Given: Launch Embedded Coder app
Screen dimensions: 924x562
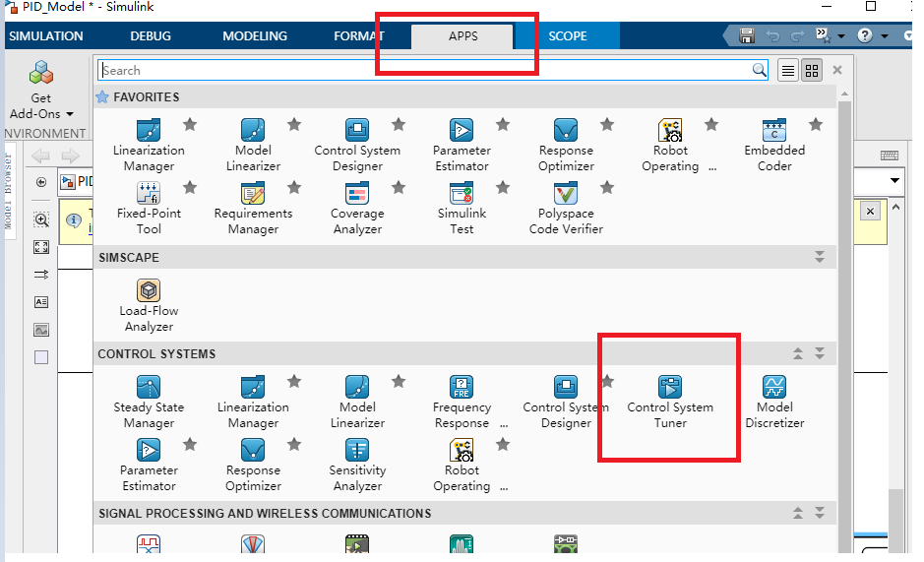Looking at the screenshot, I should 774,145.
